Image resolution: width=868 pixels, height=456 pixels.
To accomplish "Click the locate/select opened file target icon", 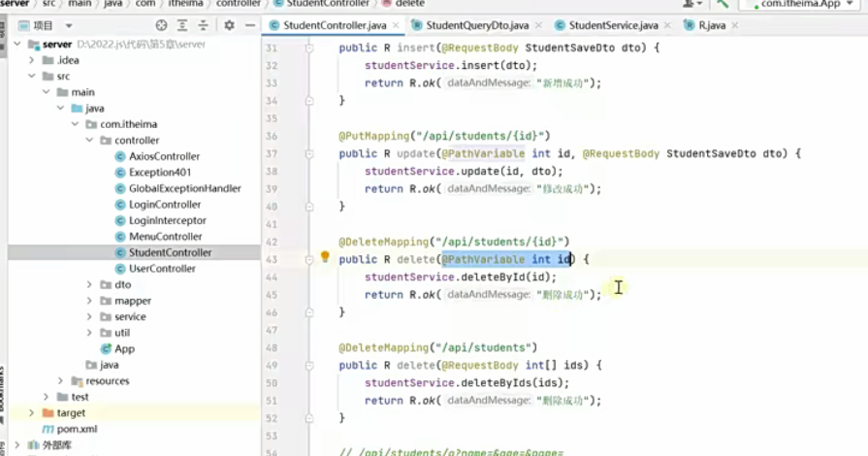I will coord(161,25).
